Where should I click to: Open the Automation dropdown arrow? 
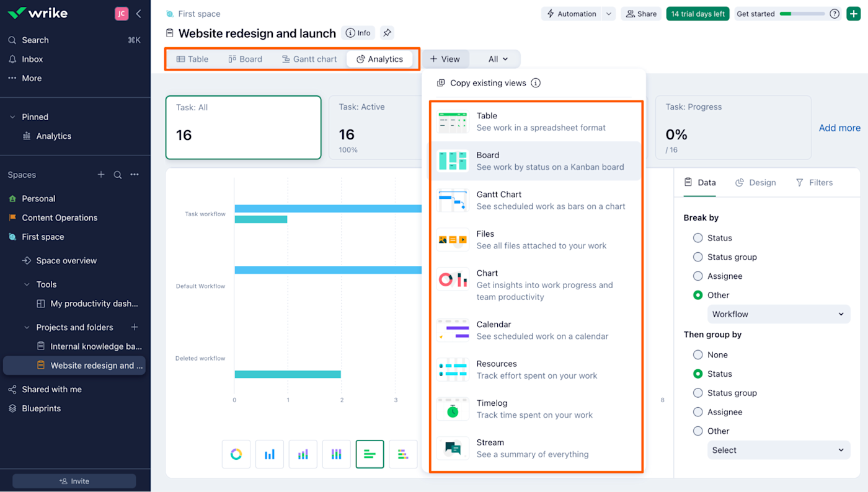[x=609, y=14]
